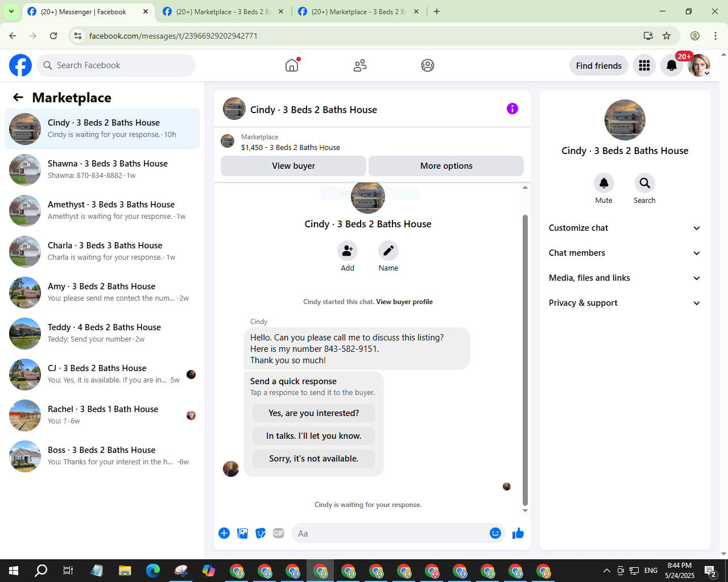Mute the Cindy conversation
Viewport: 728px width, 582px height.
coord(604,183)
